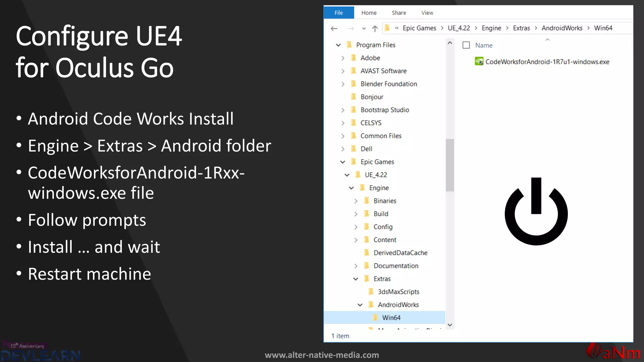Jump to Epic Games in breadcrumb
The width and height of the screenshot is (644, 362).
(x=419, y=28)
